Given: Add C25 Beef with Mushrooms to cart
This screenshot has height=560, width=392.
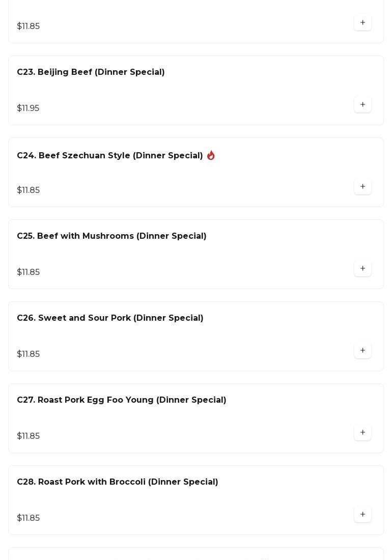Looking at the screenshot, I should click(x=362, y=269).
